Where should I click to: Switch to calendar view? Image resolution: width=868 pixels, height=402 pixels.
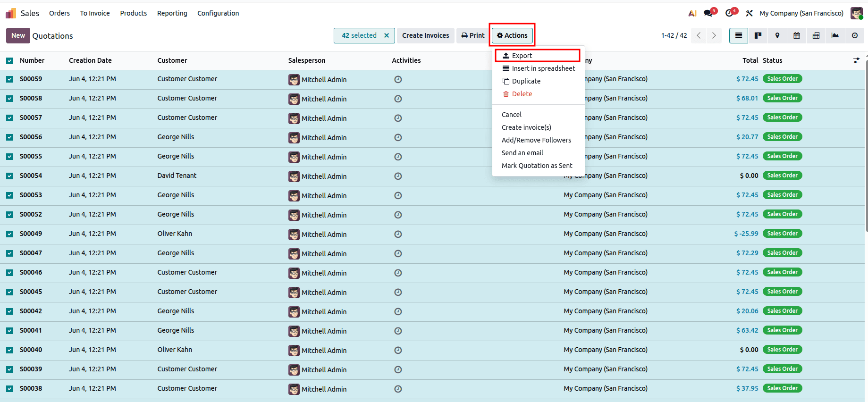coord(797,35)
